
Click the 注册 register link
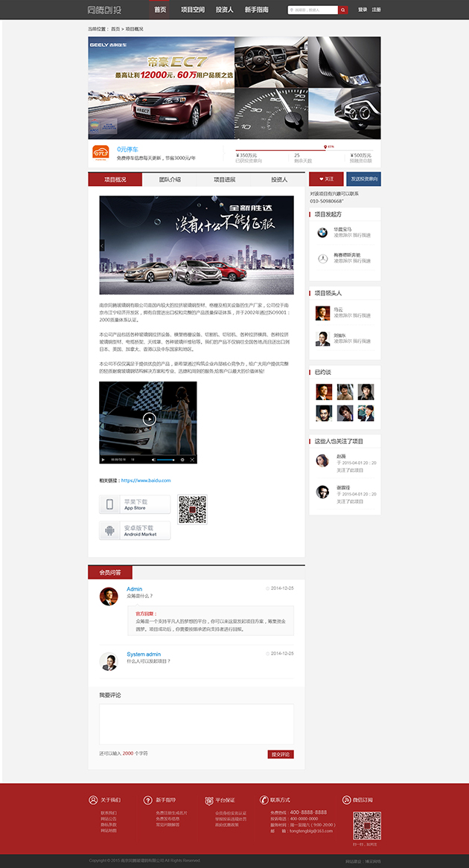377,10
